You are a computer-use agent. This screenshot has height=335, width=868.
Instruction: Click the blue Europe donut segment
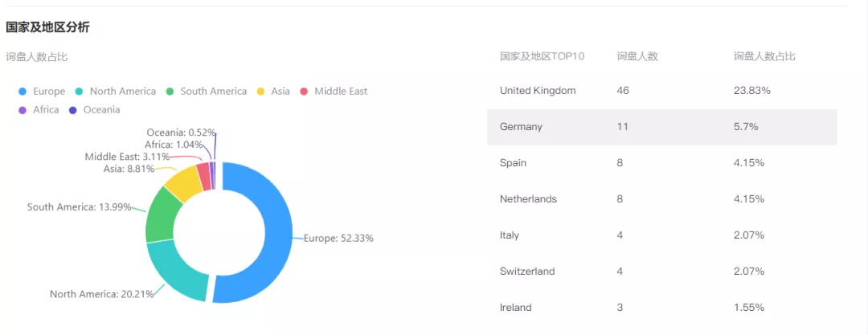click(275, 233)
